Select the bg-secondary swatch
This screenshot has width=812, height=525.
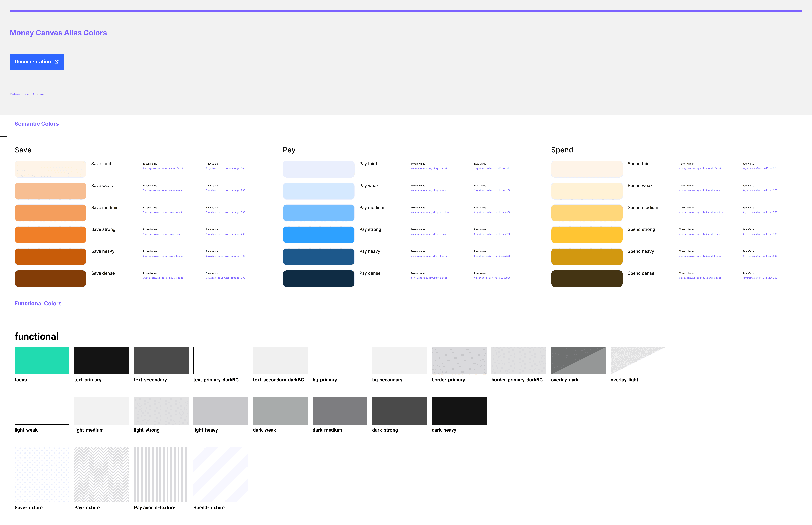pyautogui.click(x=400, y=361)
